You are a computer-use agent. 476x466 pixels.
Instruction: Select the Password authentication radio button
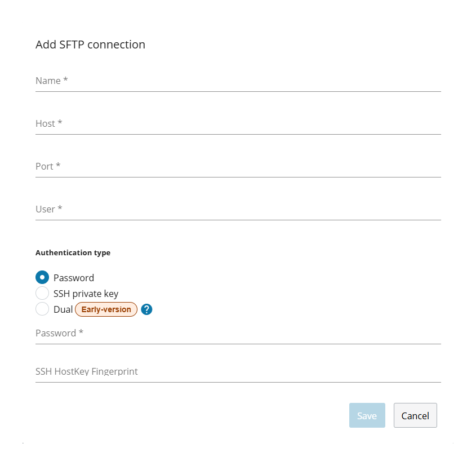pos(42,277)
